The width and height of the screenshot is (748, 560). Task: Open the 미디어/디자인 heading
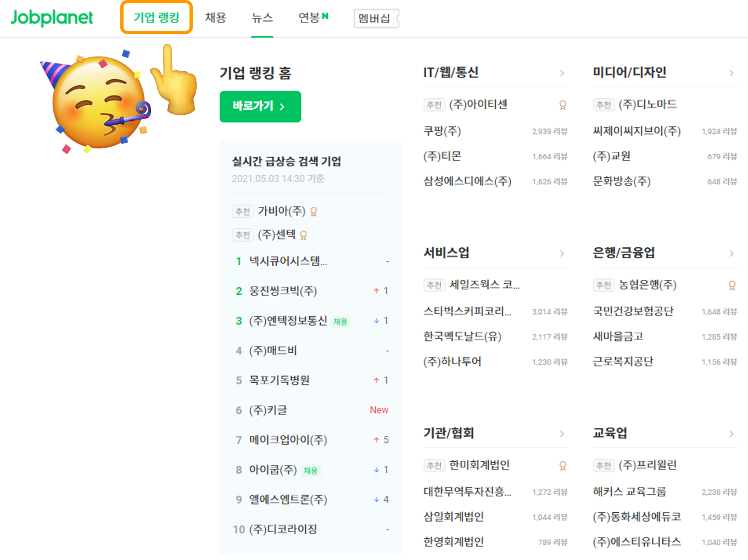coord(629,72)
